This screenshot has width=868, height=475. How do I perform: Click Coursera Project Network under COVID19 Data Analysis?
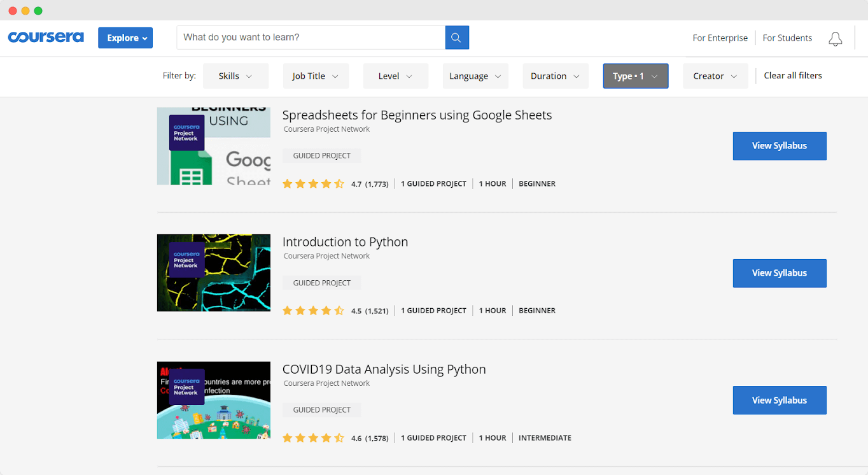326,383
